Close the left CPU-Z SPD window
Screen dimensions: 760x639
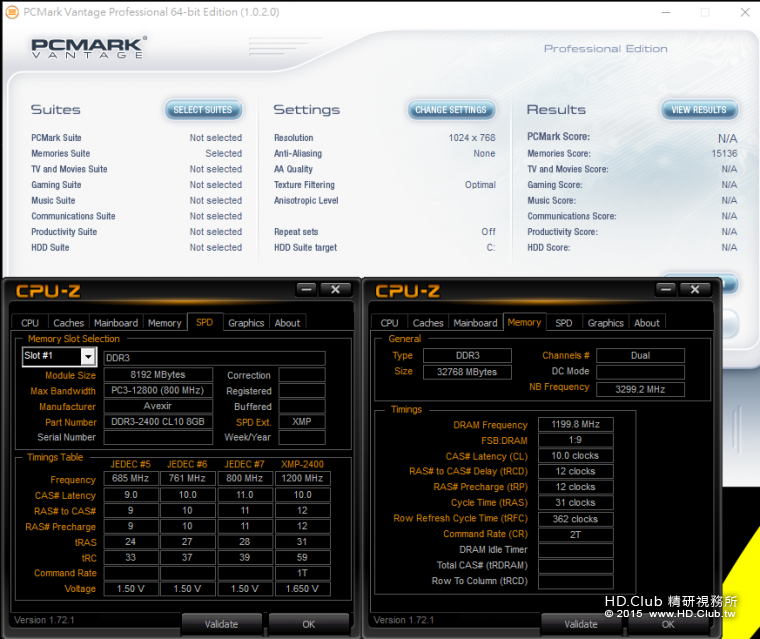[335, 289]
